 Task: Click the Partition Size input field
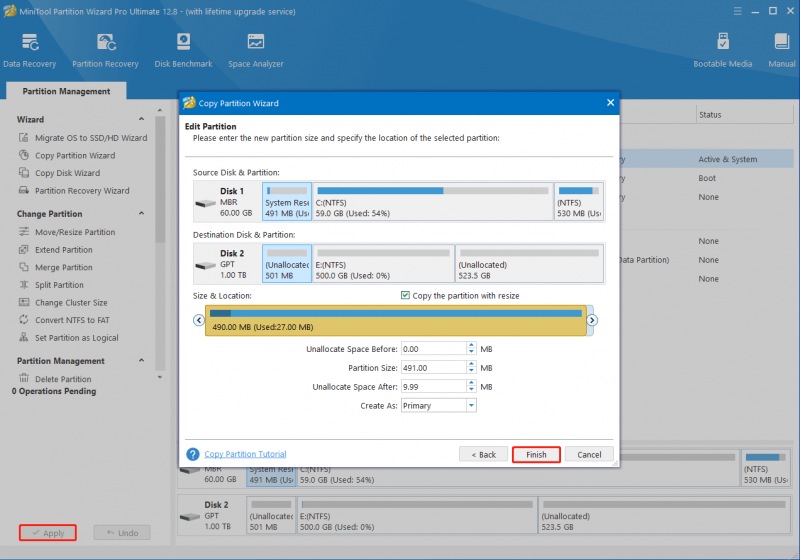coord(434,368)
